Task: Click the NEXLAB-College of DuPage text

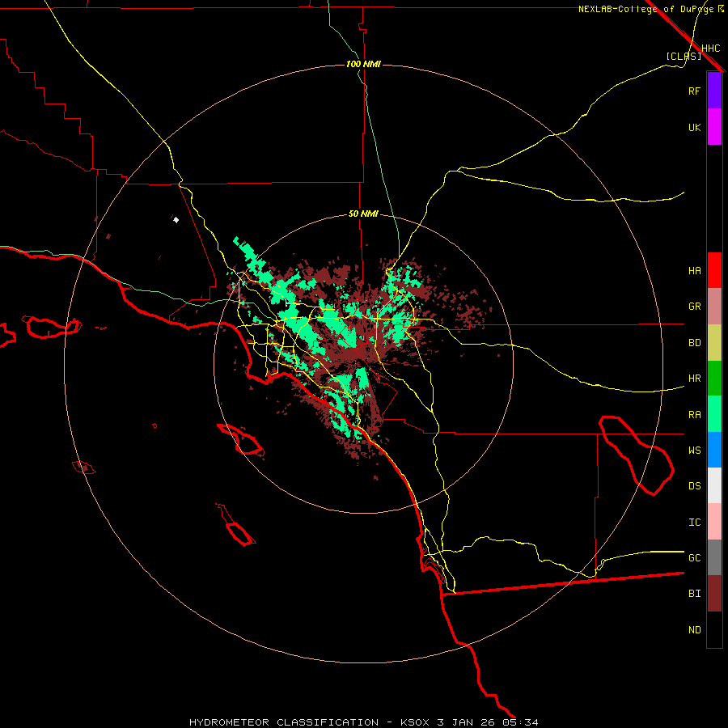Action: point(645,9)
